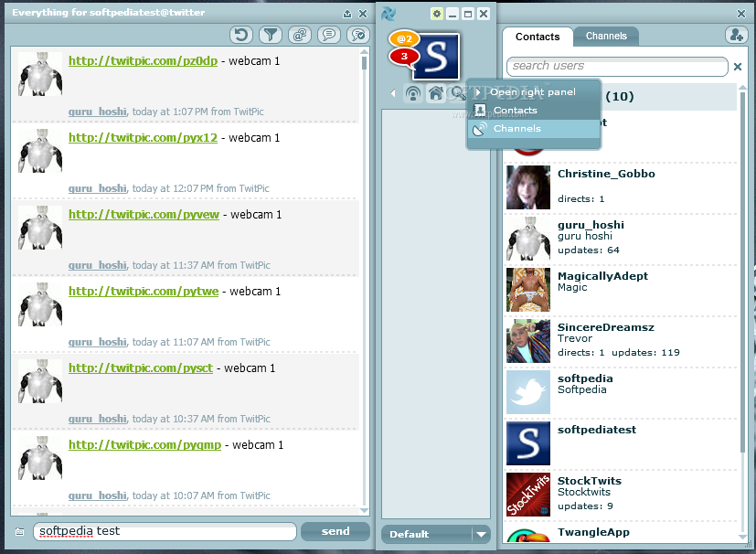Select softpediatest contact name
The image size is (756, 554).
(x=596, y=430)
